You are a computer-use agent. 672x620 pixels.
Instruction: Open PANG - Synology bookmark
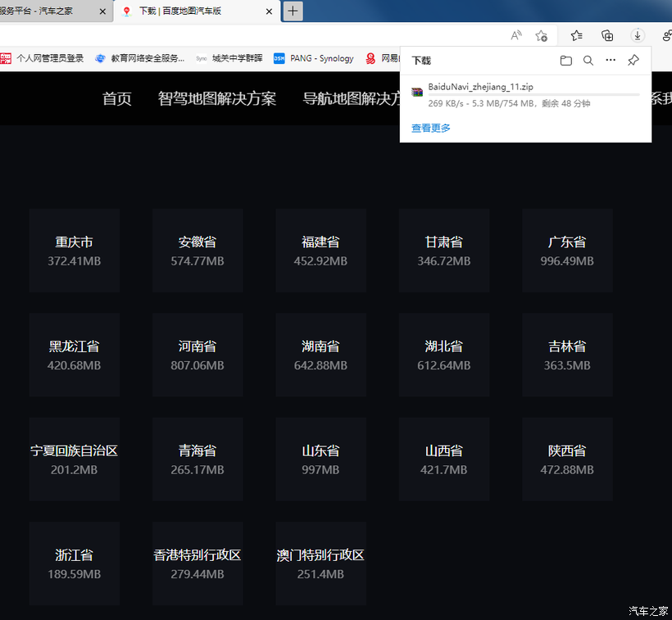tap(314, 58)
